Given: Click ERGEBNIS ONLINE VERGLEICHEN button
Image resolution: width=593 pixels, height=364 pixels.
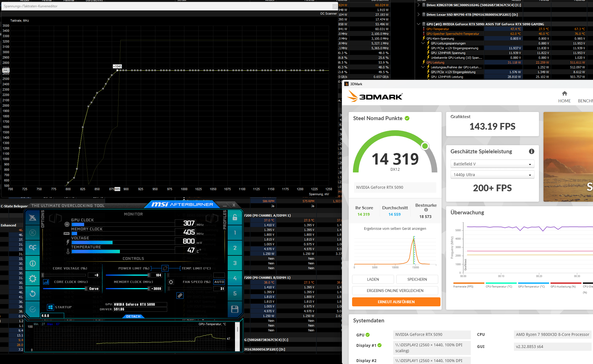Looking at the screenshot, I should pyautogui.click(x=395, y=291).
